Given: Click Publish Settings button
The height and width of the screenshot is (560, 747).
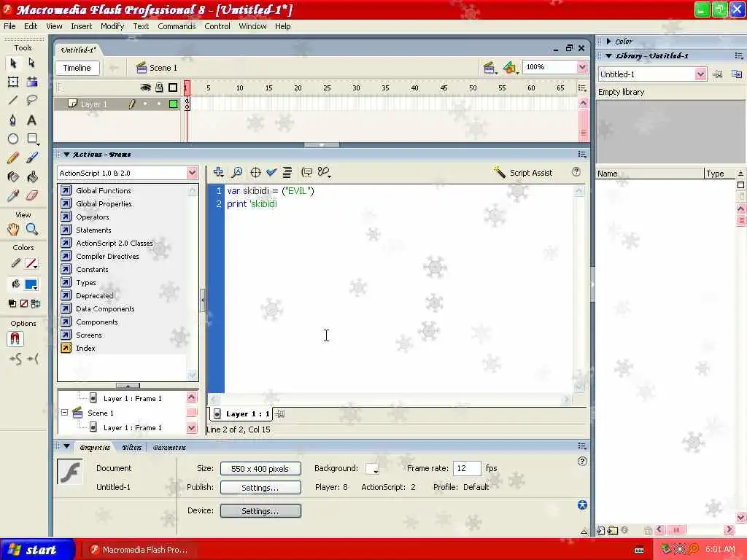Looking at the screenshot, I should (260, 488).
